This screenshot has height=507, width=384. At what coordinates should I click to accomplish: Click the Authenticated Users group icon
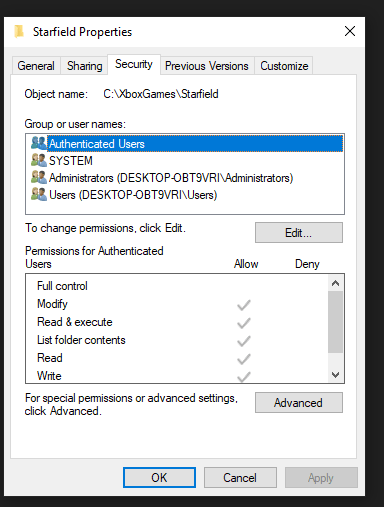(39, 143)
